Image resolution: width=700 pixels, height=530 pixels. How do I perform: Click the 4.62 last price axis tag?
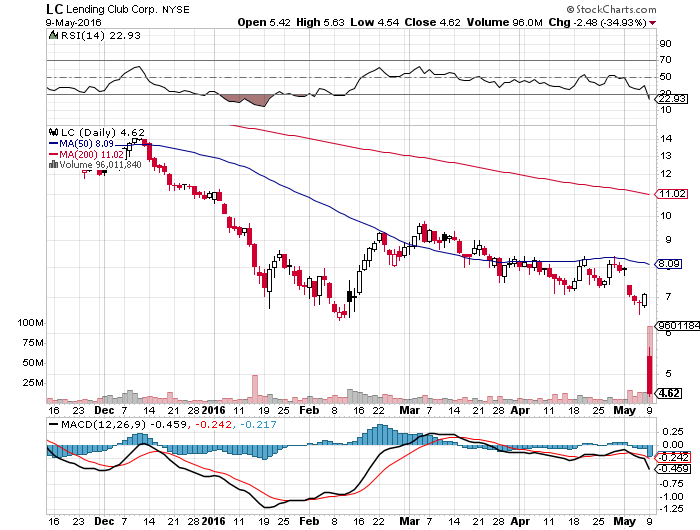click(668, 393)
